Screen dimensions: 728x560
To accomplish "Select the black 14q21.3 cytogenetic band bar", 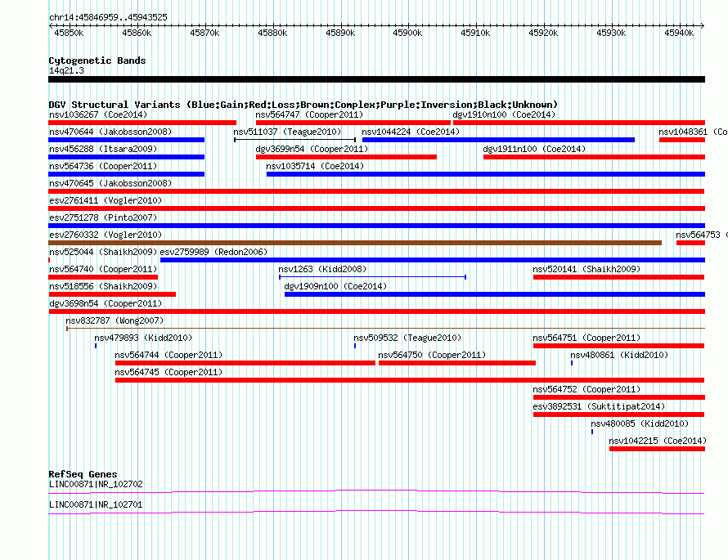I will tap(376, 79).
